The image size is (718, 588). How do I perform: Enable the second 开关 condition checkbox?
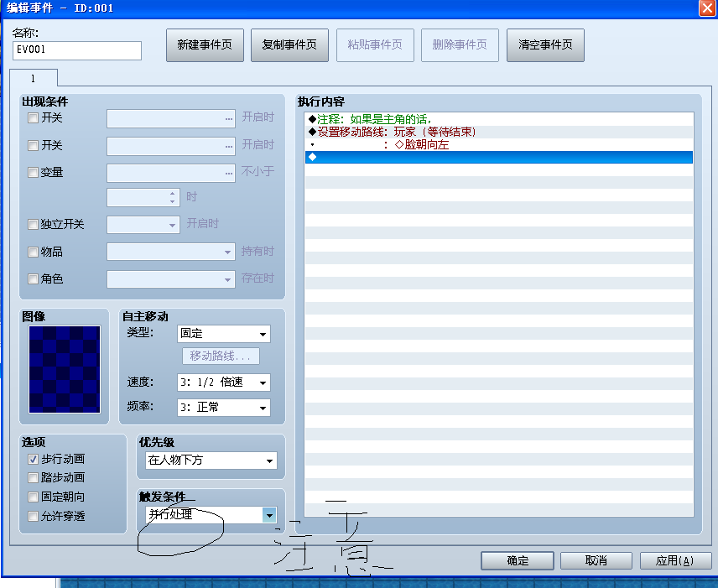coord(33,146)
